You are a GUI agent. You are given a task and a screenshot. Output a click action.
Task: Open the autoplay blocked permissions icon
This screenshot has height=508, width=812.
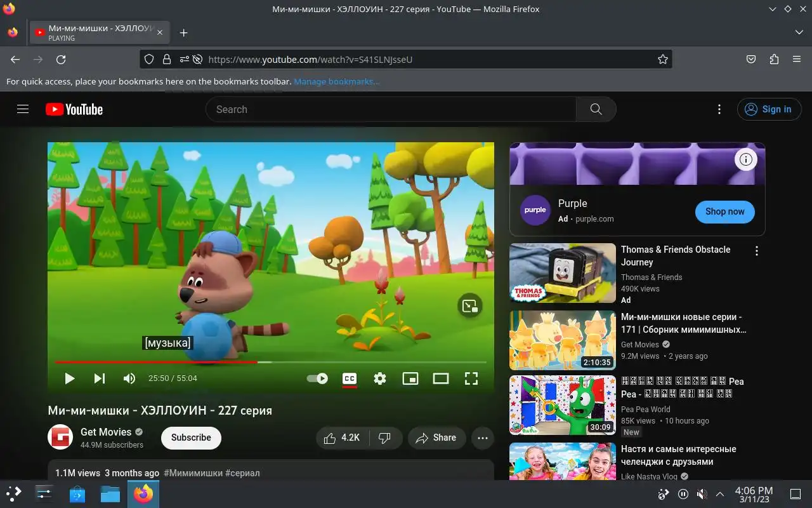(197, 59)
